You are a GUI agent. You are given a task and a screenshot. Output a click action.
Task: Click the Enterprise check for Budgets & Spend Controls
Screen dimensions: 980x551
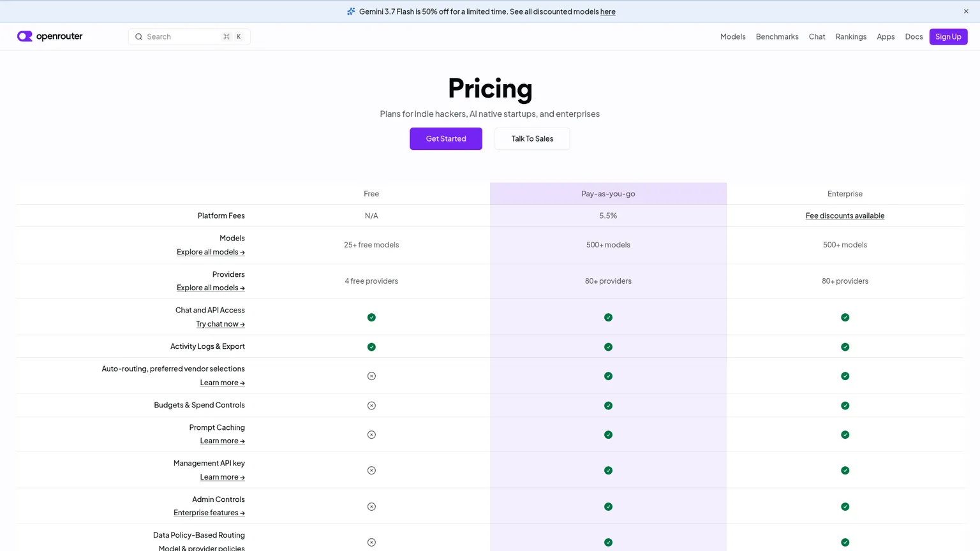[x=845, y=406]
